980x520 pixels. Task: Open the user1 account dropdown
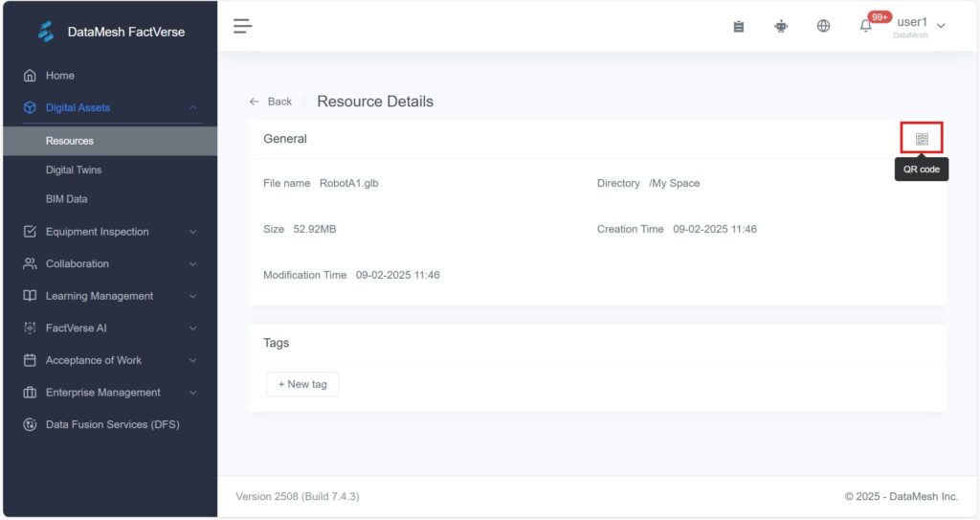pos(919,25)
